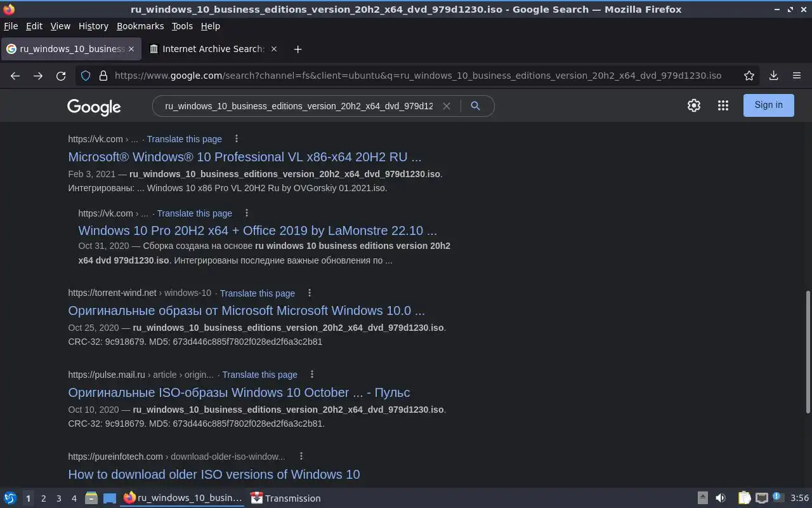Click the page vertical scrollbar thumb
Viewport: 812px width, 508px height.
click(x=808, y=352)
